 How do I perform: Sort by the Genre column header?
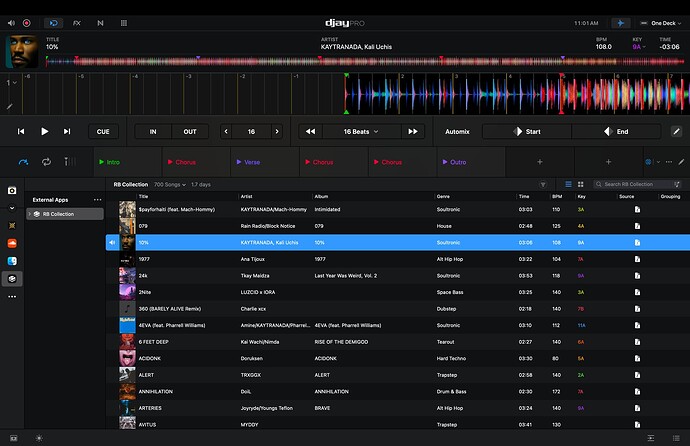(443, 197)
